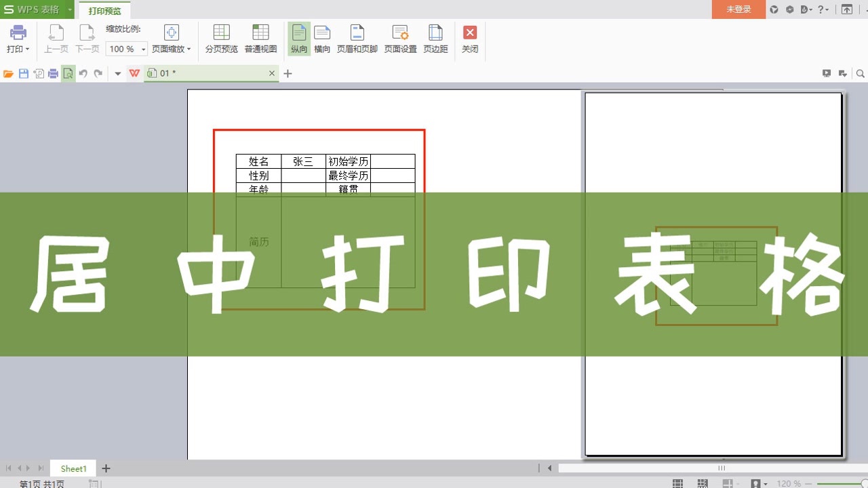
Task: Add a new document tab with plus
Action: click(x=288, y=73)
